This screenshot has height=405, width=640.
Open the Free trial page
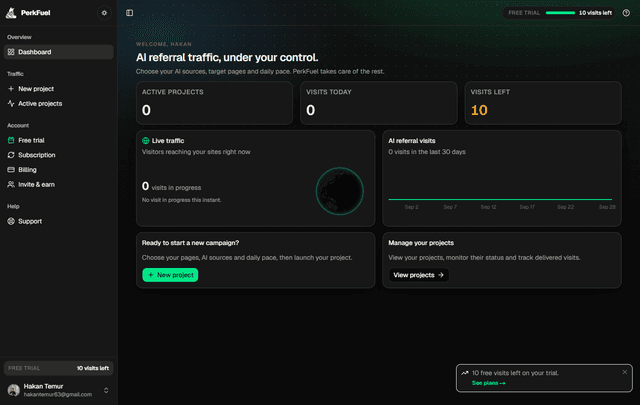59,140
